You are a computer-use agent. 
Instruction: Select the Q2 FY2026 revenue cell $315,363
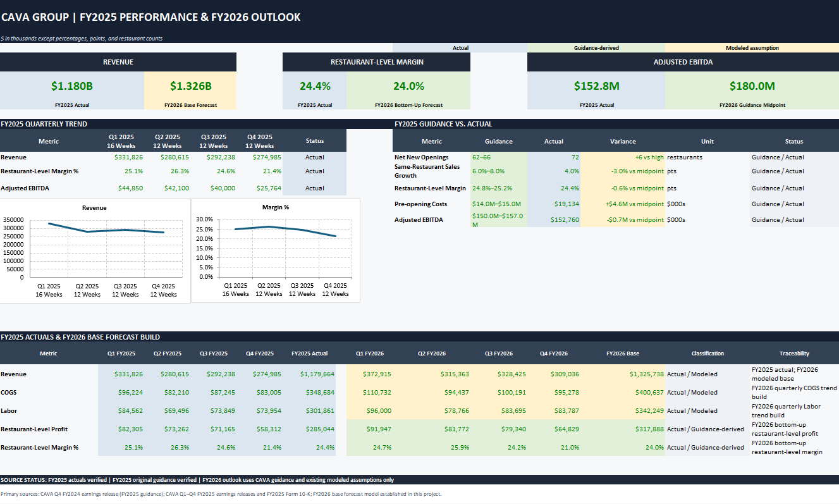click(432, 374)
